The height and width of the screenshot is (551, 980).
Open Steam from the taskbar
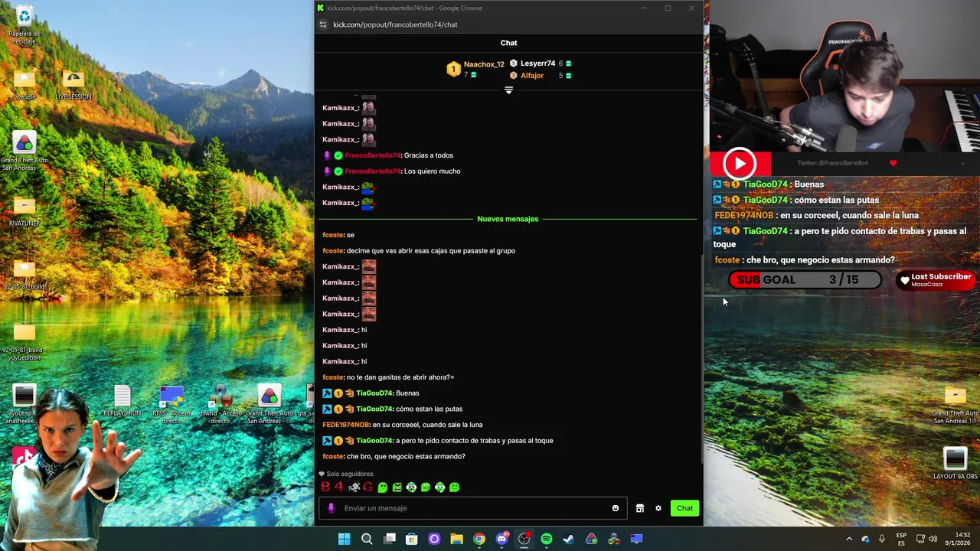(569, 539)
